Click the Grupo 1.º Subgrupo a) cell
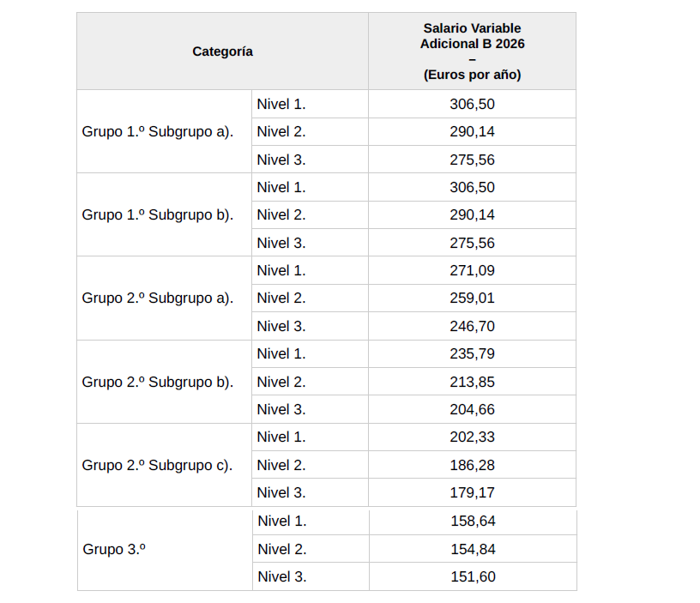The width and height of the screenshot is (700, 603). click(165, 132)
